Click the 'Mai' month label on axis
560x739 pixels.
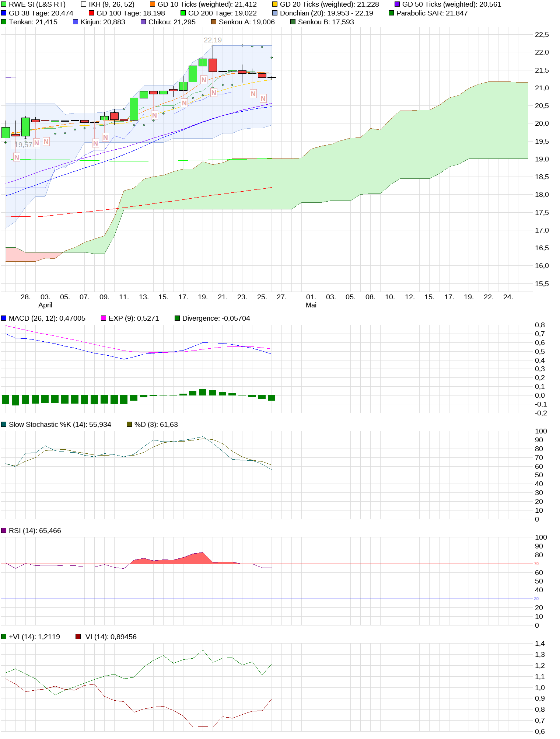[x=311, y=305]
